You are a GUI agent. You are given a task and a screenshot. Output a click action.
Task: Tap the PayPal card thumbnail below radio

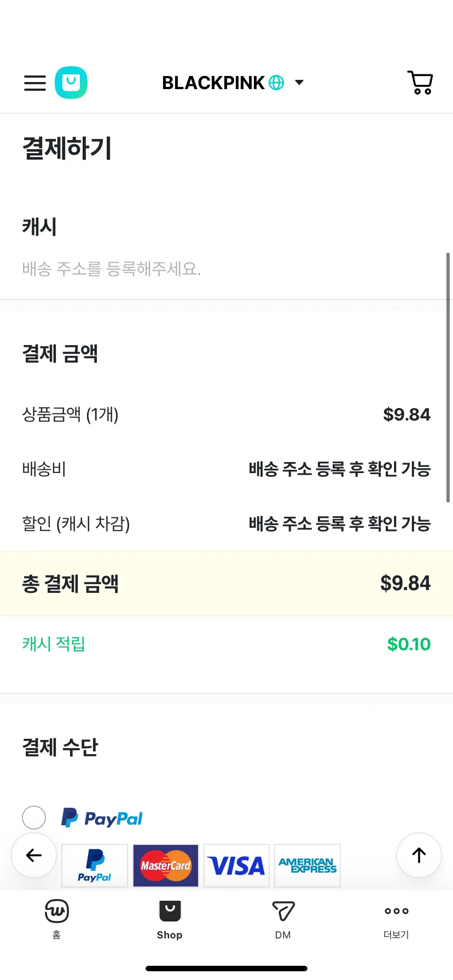click(x=95, y=866)
